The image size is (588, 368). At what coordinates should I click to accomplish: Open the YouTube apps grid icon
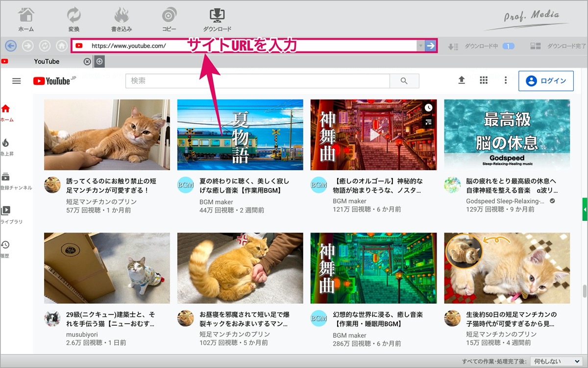(x=484, y=80)
